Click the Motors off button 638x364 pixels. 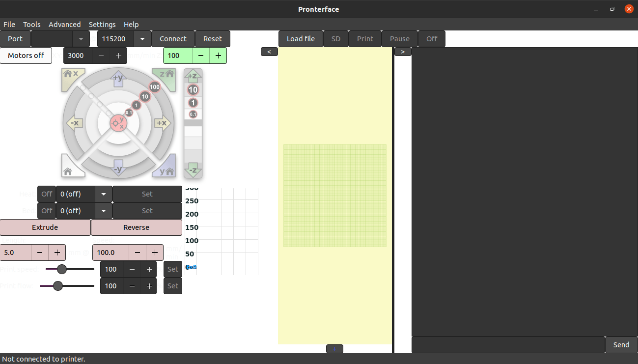click(x=26, y=56)
